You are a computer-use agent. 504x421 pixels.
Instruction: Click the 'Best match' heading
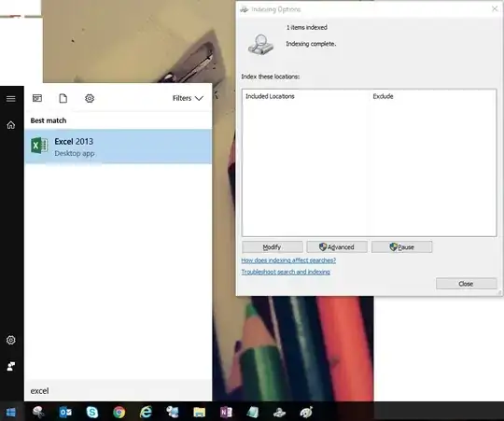point(49,120)
